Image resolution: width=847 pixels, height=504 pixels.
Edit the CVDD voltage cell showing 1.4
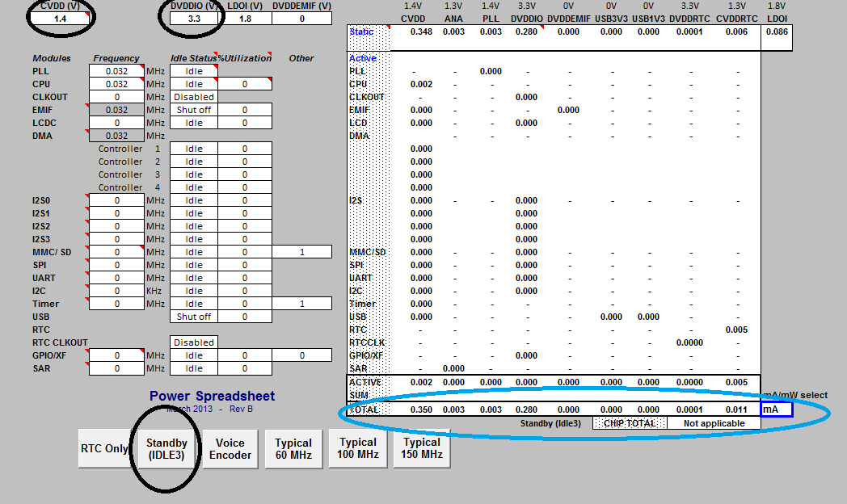(60, 19)
